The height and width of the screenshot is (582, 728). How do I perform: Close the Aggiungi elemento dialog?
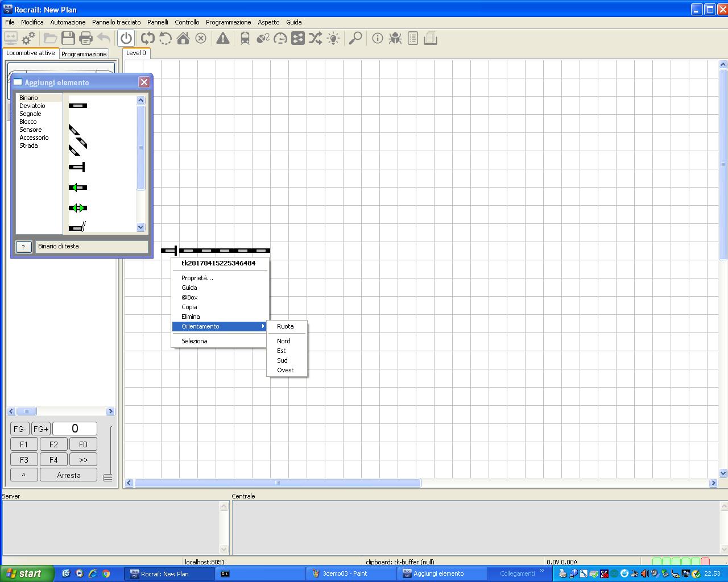tap(144, 82)
